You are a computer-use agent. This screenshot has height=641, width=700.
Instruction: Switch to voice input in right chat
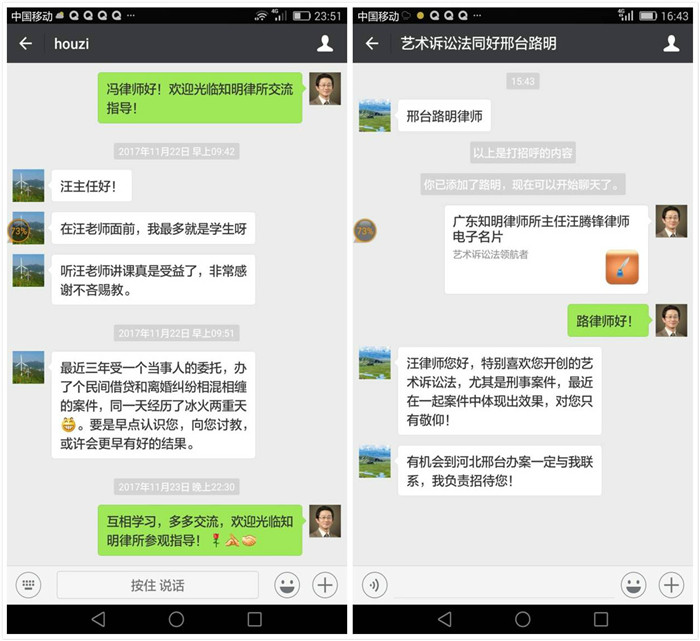point(375,584)
